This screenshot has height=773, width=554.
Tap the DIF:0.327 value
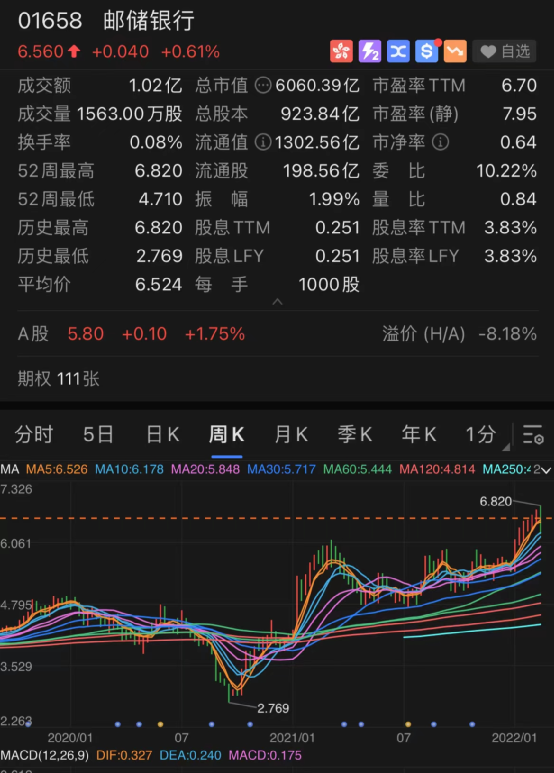(124, 755)
